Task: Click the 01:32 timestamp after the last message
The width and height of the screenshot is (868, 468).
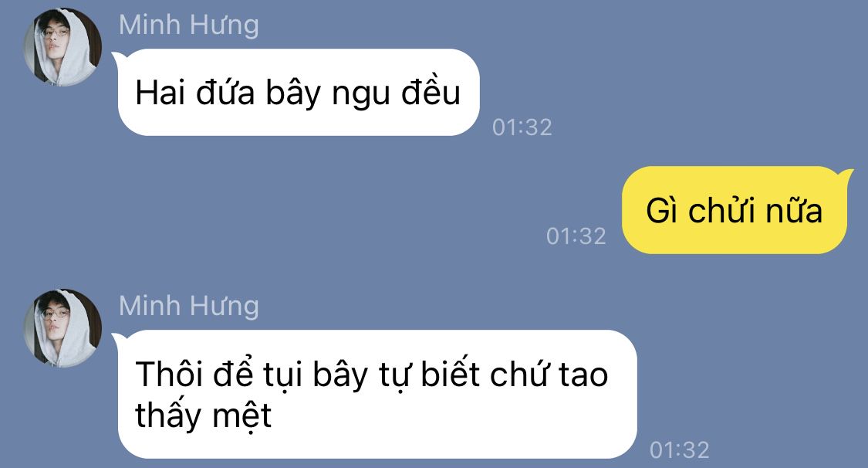Action: tap(680, 449)
